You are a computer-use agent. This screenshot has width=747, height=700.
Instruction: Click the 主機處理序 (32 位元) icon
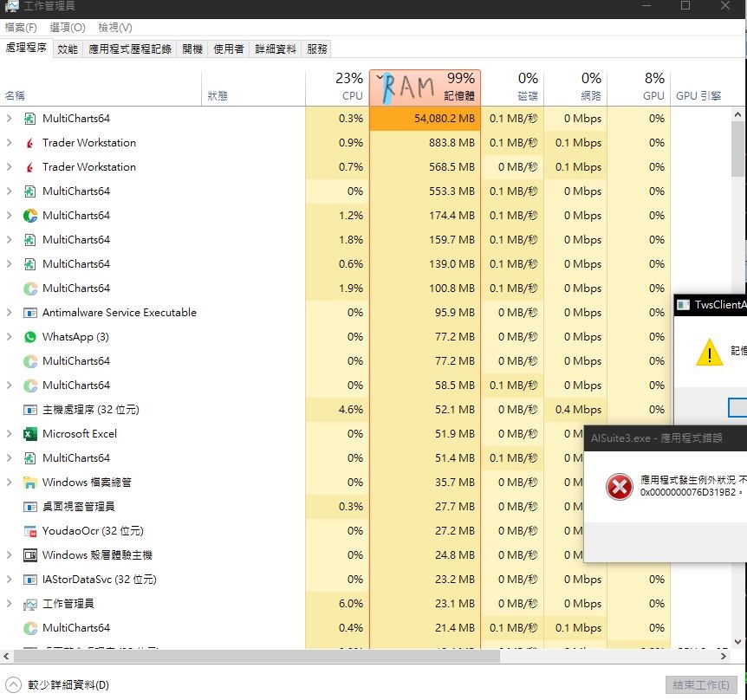click(x=30, y=410)
